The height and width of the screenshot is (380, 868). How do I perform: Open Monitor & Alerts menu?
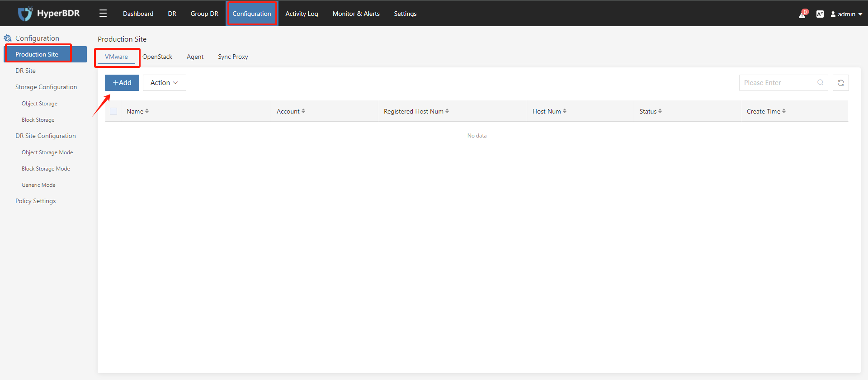click(356, 14)
